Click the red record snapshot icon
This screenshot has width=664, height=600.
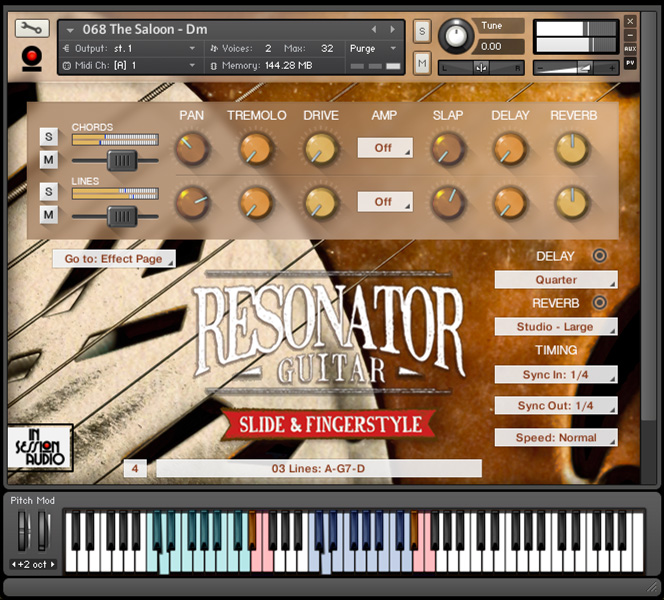click(x=32, y=56)
